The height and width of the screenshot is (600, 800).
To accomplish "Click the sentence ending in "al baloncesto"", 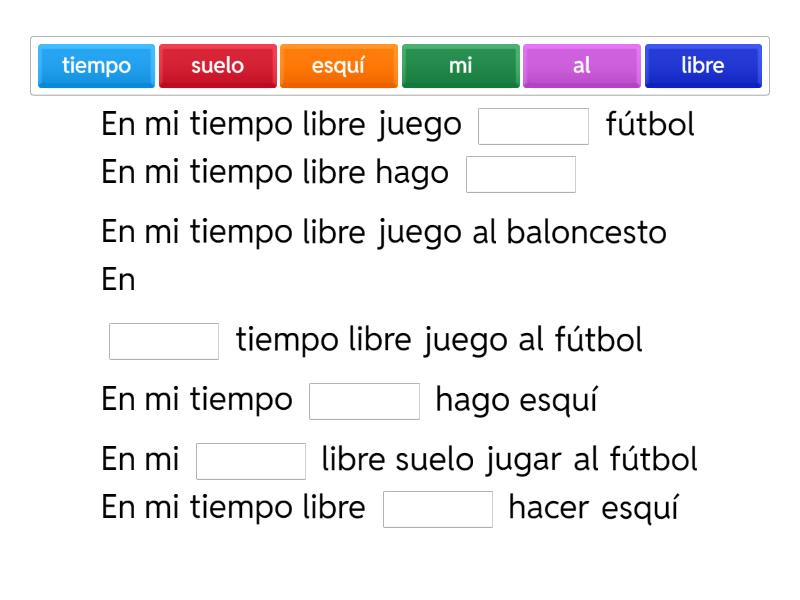I will pos(384,233).
